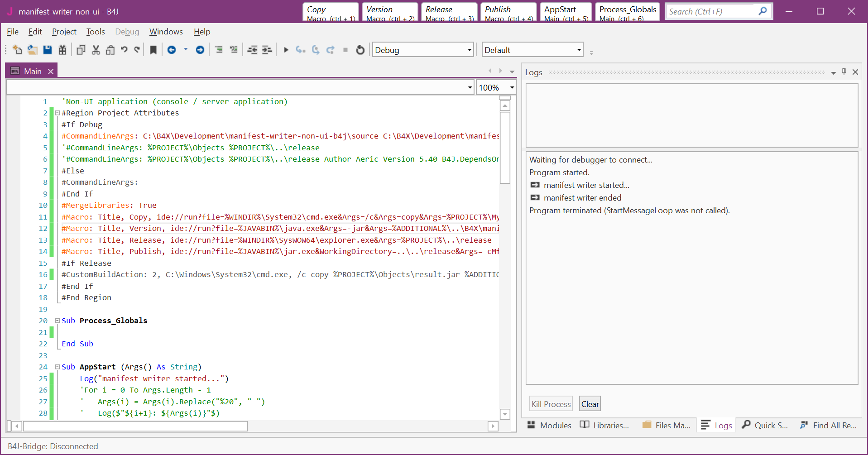Screen dimensions: 868x455
Task: Click the Stop debugging square icon
Action: pyautogui.click(x=345, y=50)
